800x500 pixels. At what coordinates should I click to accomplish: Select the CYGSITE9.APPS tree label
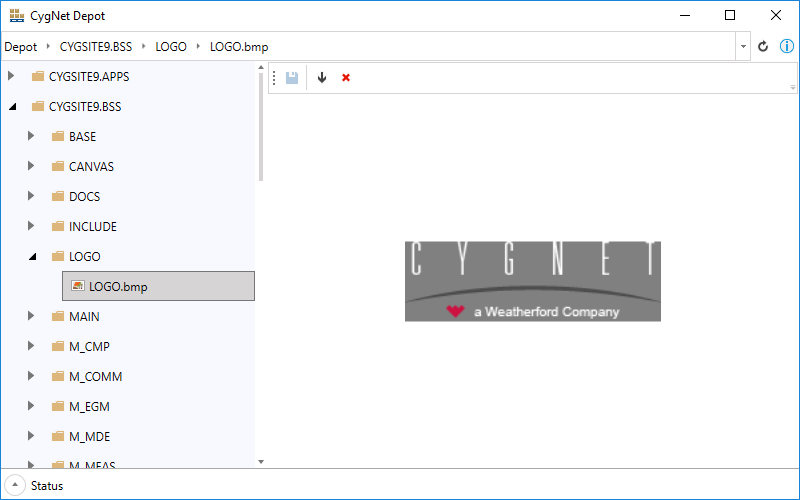click(89, 77)
